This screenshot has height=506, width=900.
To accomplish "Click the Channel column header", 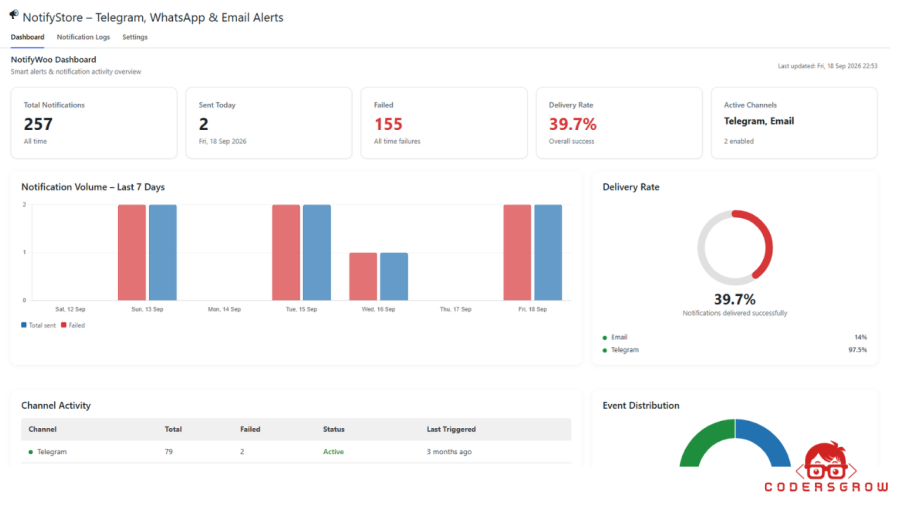I will pyautogui.click(x=42, y=429).
